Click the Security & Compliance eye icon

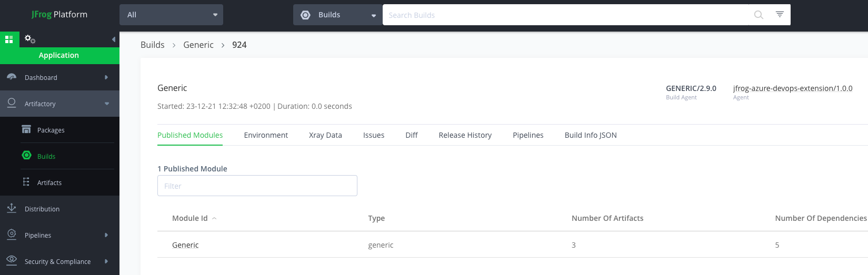(12, 261)
